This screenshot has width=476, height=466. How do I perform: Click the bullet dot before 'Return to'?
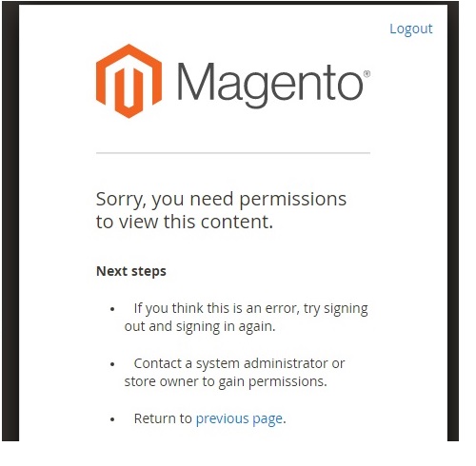[112, 419]
